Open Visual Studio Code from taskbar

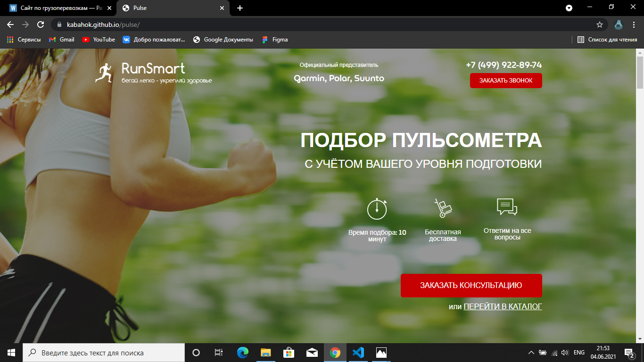coord(358,353)
